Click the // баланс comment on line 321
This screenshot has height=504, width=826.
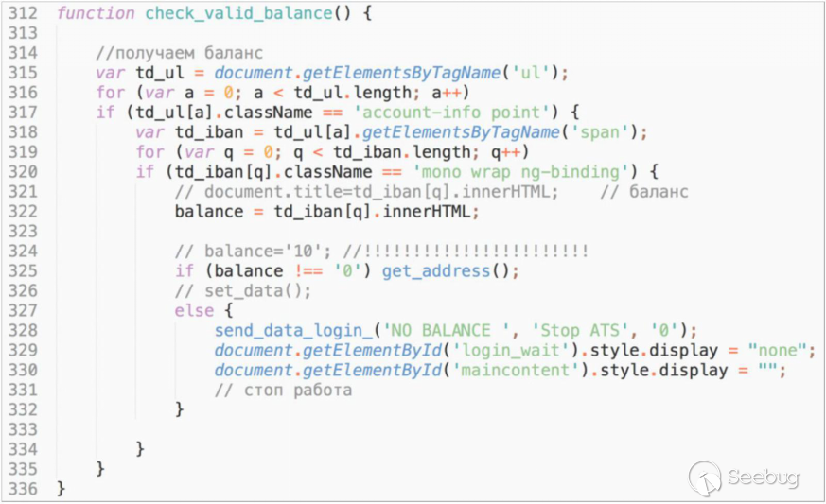[x=644, y=191]
